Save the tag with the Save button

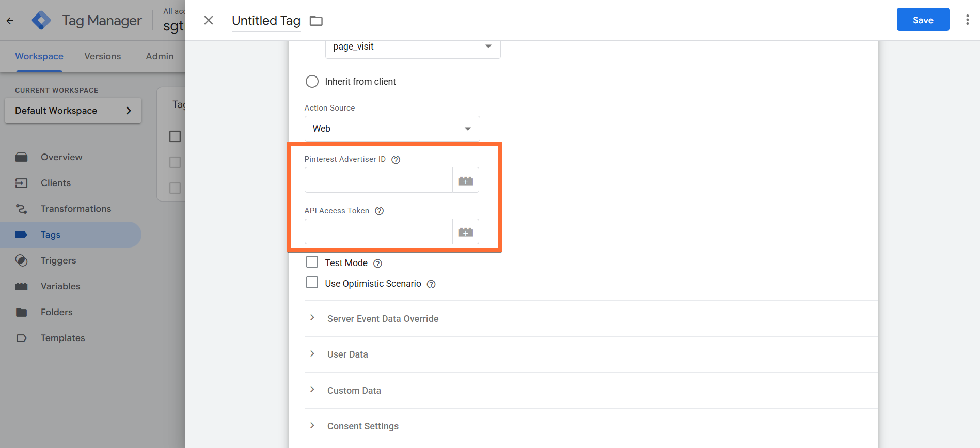coord(923,20)
